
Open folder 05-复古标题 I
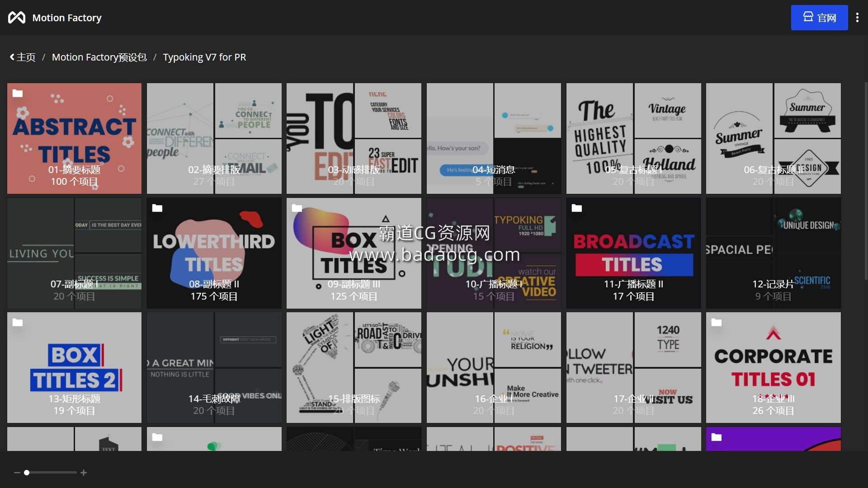click(x=633, y=138)
